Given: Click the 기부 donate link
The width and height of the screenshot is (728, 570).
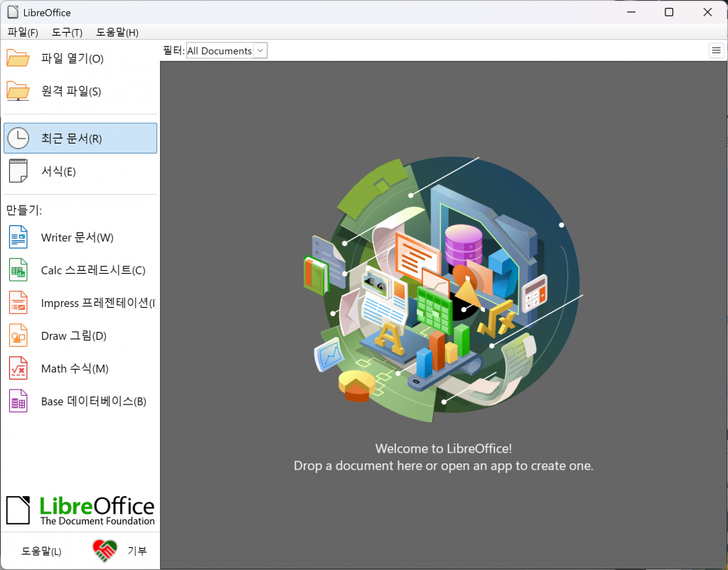Looking at the screenshot, I should click(137, 551).
